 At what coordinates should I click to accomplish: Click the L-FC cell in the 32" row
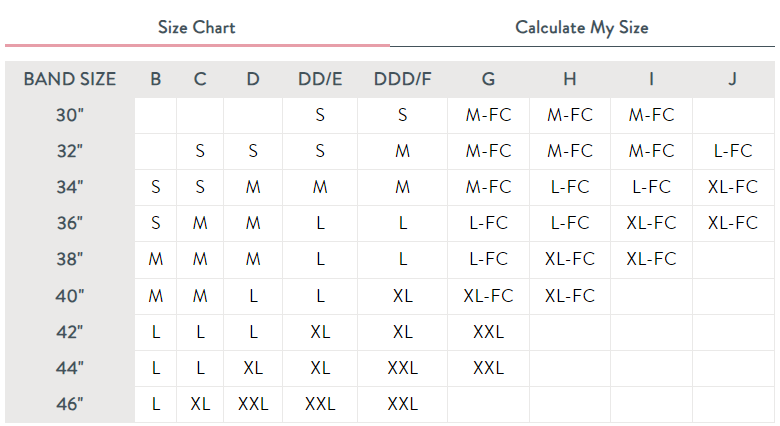732,151
